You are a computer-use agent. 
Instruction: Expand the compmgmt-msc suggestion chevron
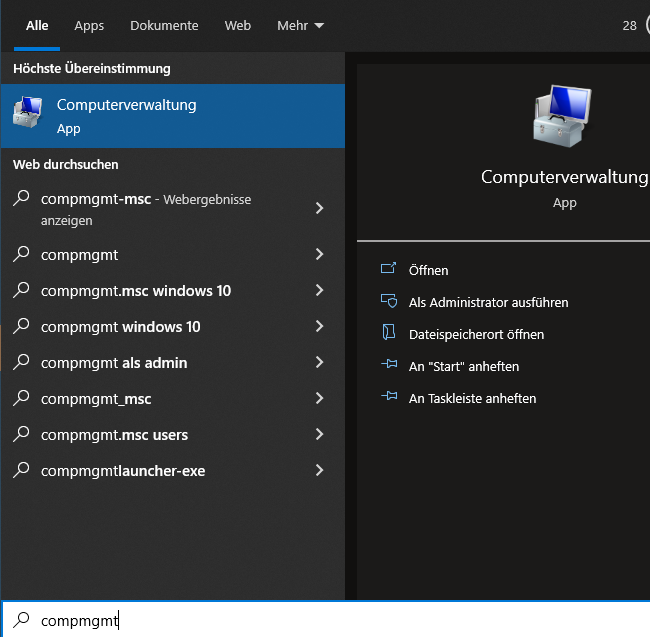319,208
